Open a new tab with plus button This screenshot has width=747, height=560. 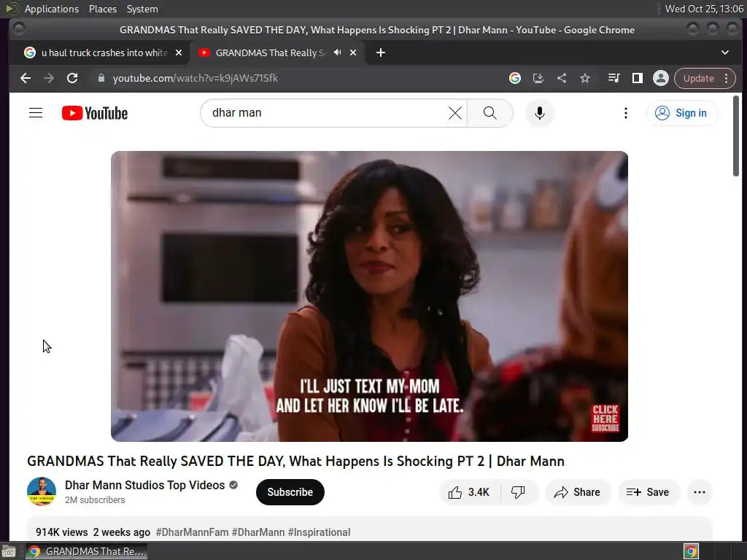[x=380, y=52]
